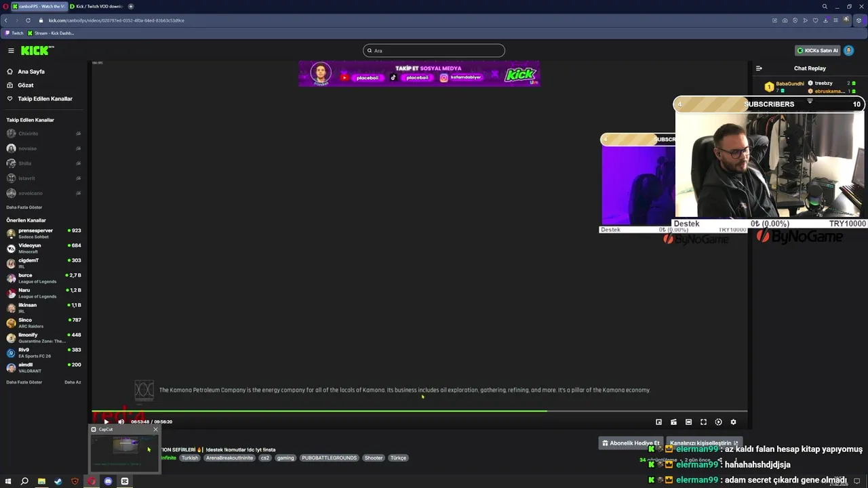Select the Turkish tag
The height and width of the screenshot is (488, 868).
click(190, 457)
